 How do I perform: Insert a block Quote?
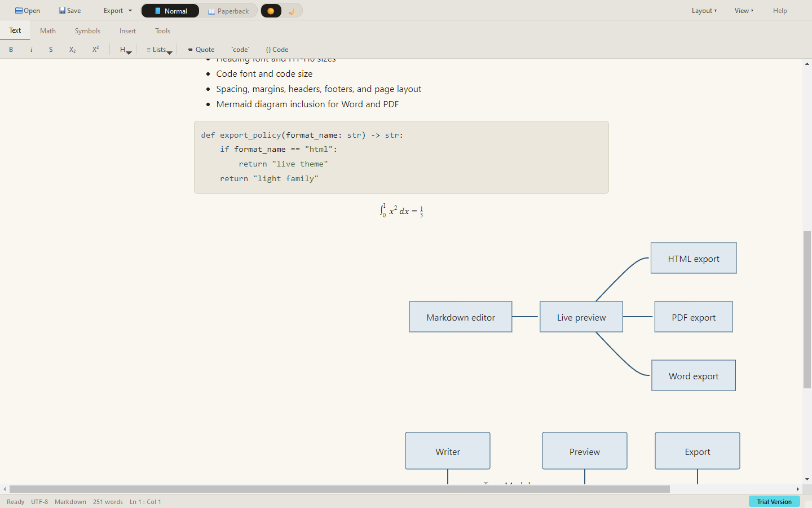point(201,50)
